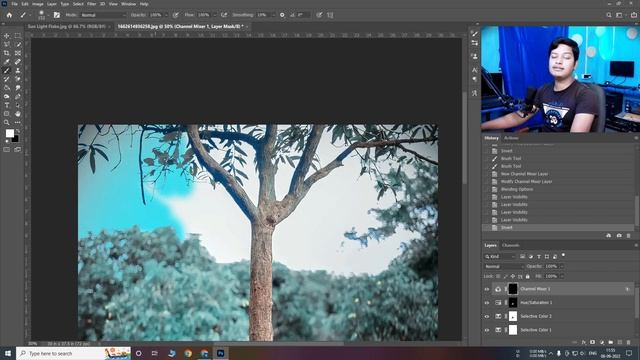640x360 pixels.
Task: Open layer Fill dropdown
Action: coord(561,276)
